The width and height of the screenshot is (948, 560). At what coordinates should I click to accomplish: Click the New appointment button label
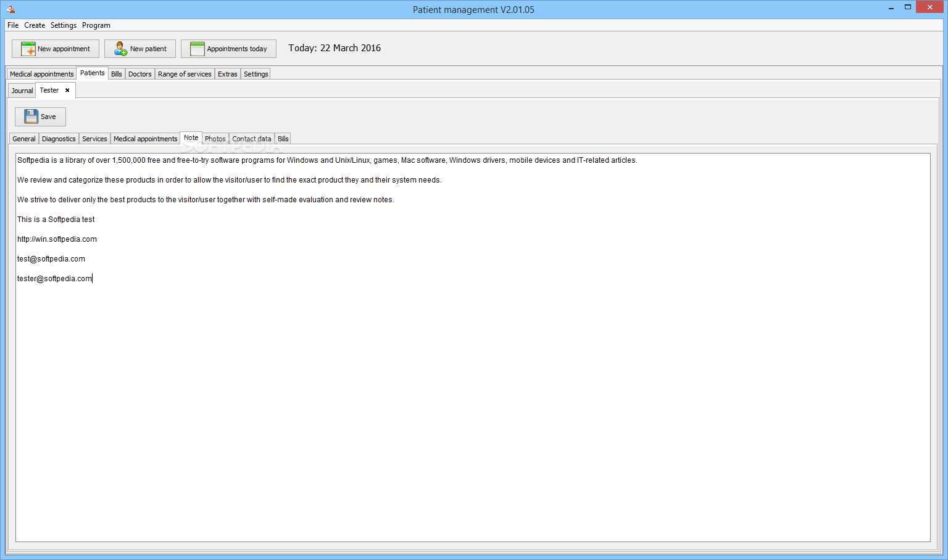coord(64,49)
